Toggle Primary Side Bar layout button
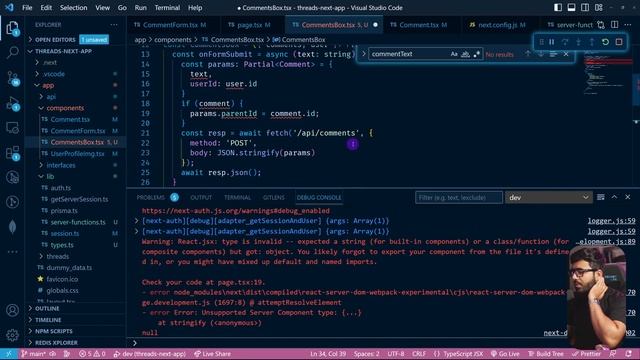The image size is (640, 360). [x=558, y=8]
